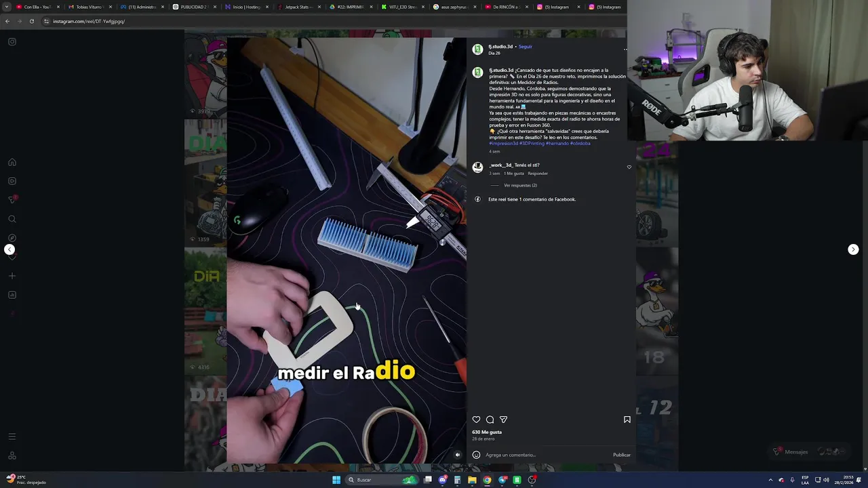The height and width of the screenshot is (488, 868).
Task: Open the #impresion3d hashtag
Action: [x=504, y=144]
